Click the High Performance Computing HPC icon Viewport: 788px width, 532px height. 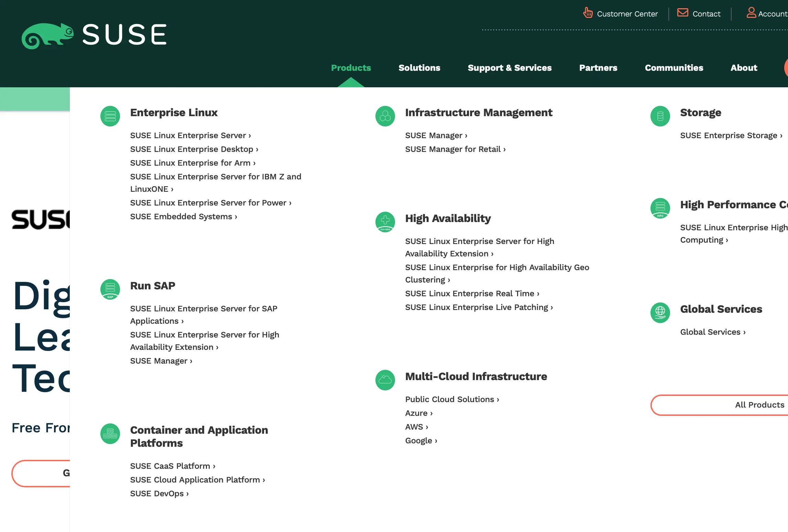[660, 208]
